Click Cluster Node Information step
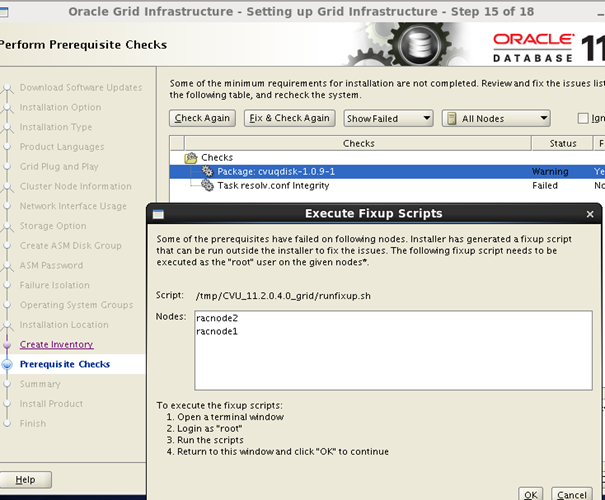Viewport: 605px width, 500px height. coord(76,186)
